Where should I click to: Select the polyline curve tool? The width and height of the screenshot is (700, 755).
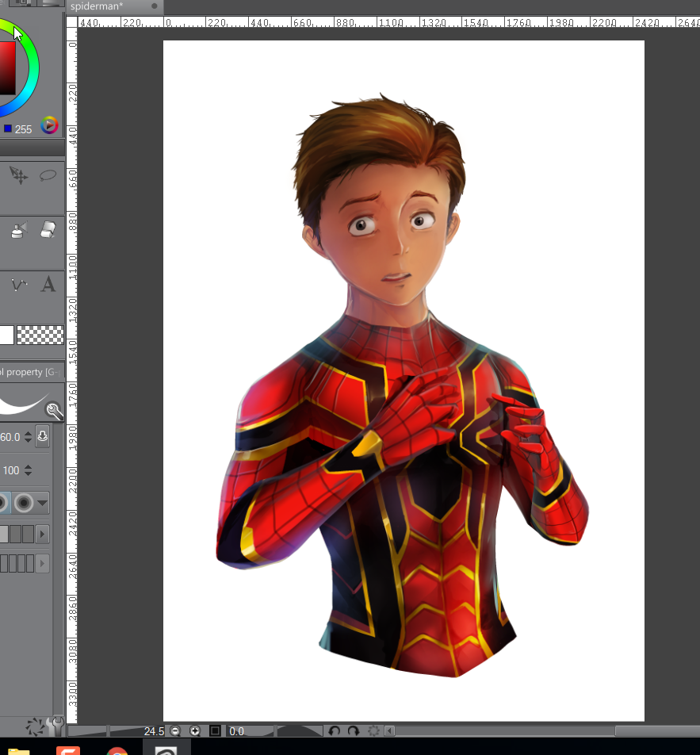[x=19, y=285]
